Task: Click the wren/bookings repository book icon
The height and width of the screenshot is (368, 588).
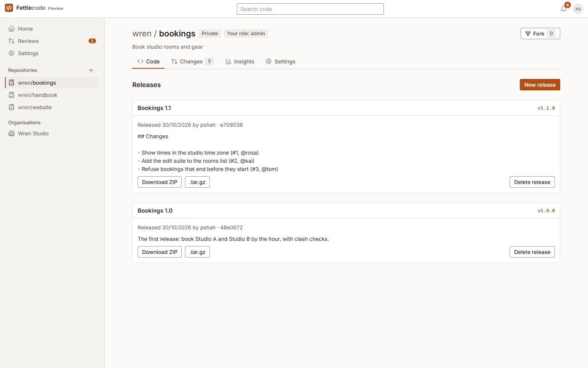Action: coord(11,83)
